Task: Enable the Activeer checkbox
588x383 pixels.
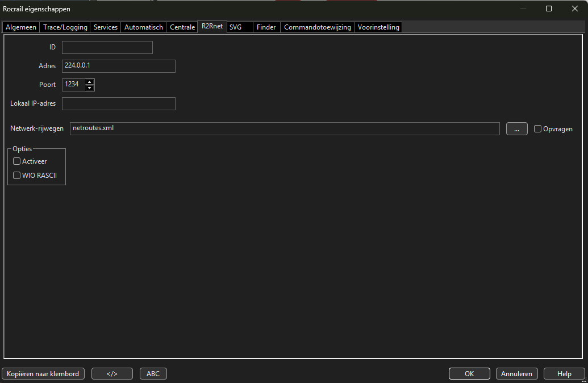Action: point(17,161)
